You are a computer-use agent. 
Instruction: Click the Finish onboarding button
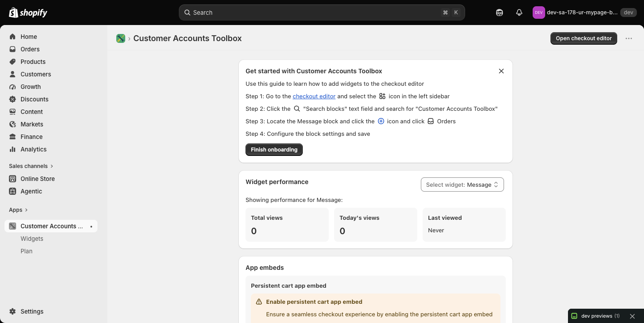274,150
